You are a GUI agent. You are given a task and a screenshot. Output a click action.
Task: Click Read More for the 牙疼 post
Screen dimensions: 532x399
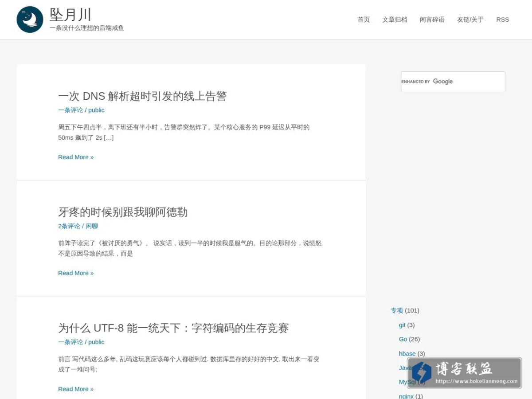[76, 273]
